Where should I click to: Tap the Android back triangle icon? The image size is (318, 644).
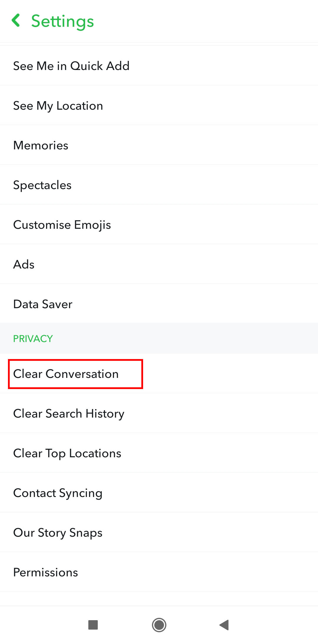224,625
